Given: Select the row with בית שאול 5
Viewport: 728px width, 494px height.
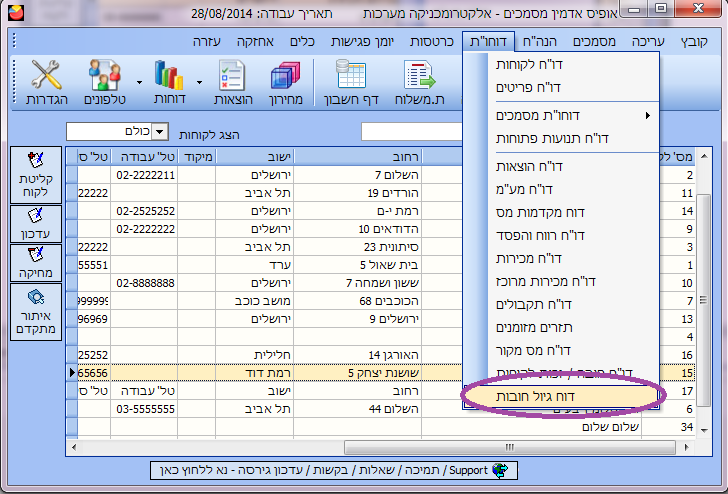Looking at the screenshot, I should click(381, 265).
